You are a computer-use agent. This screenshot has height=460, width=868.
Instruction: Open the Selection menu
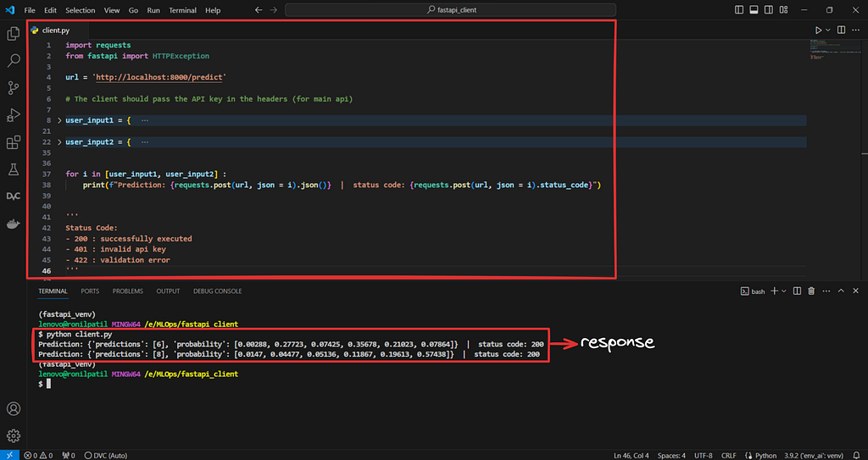81,10
